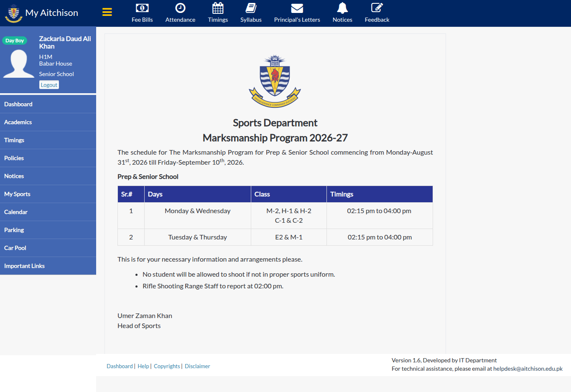Click the helpdesk email text in footer
This screenshot has height=392, width=571.
pos(528,369)
